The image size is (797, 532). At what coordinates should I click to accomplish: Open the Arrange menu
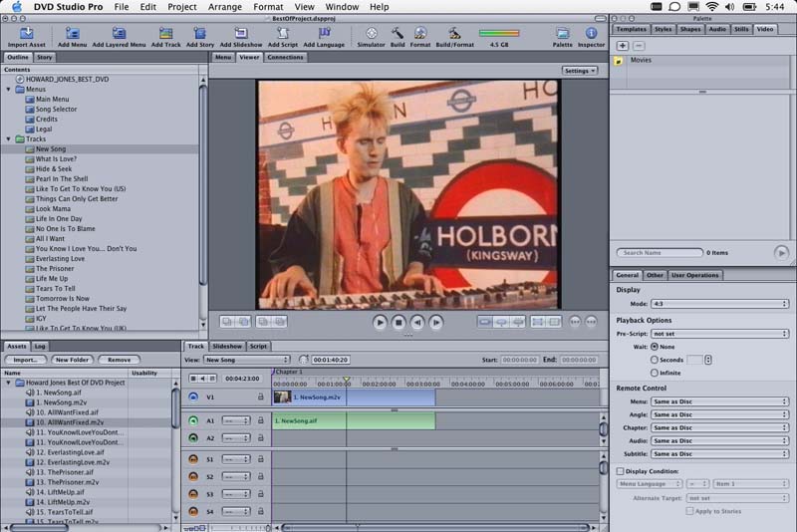pos(225,7)
